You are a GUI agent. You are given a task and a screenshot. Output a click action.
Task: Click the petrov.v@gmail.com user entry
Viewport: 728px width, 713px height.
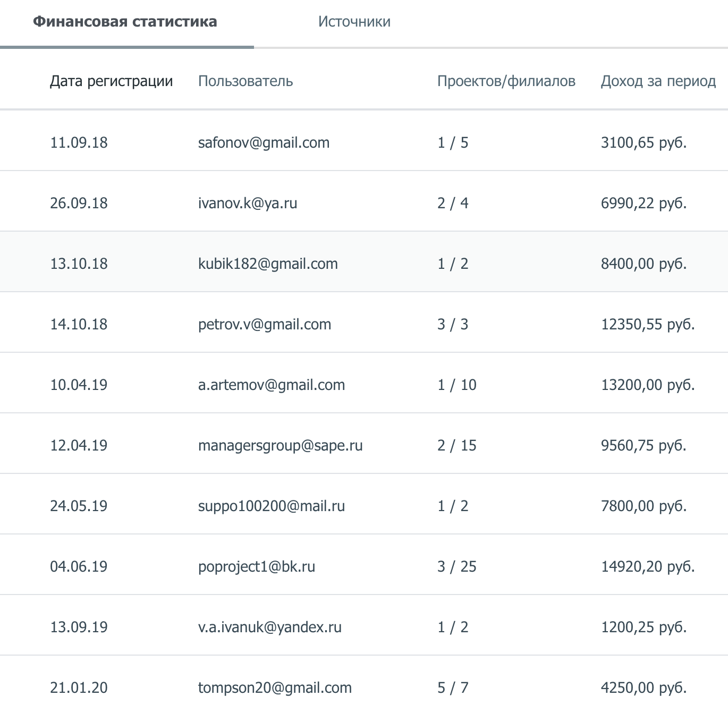[x=264, y=325]
